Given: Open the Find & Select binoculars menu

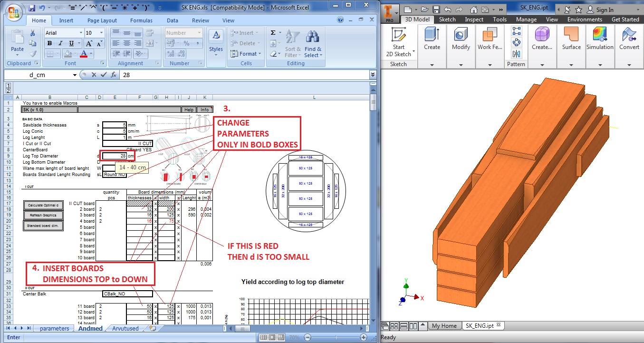Looking at the screenshot, I should click(313, 44).
